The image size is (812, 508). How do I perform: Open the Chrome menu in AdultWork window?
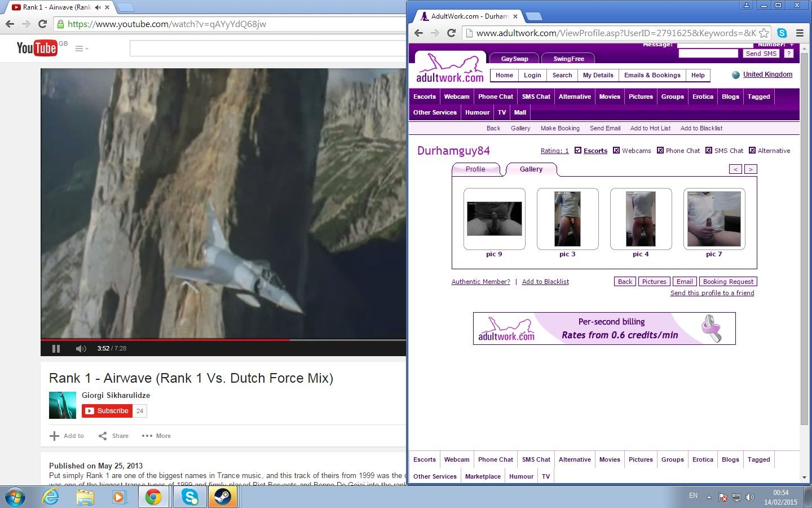click(x=800, y=33)
